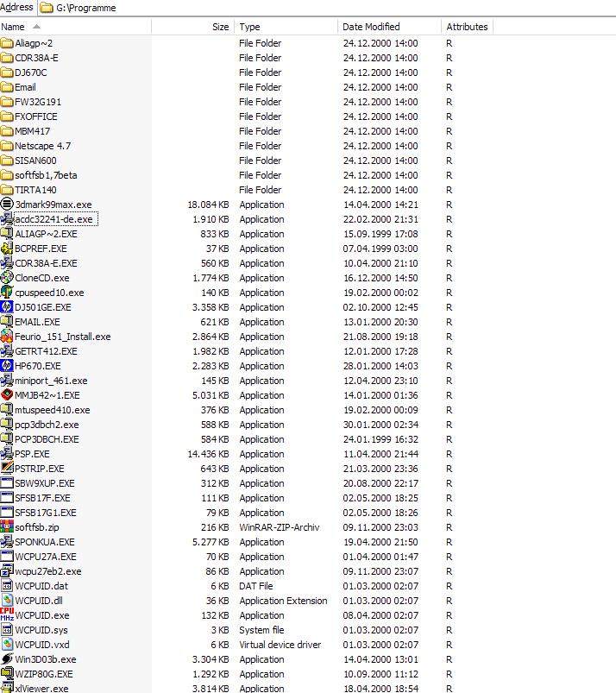Click the System file type cell
Image resolution: width=616 pixels, height=693 pixels.
tap(261, 630)
